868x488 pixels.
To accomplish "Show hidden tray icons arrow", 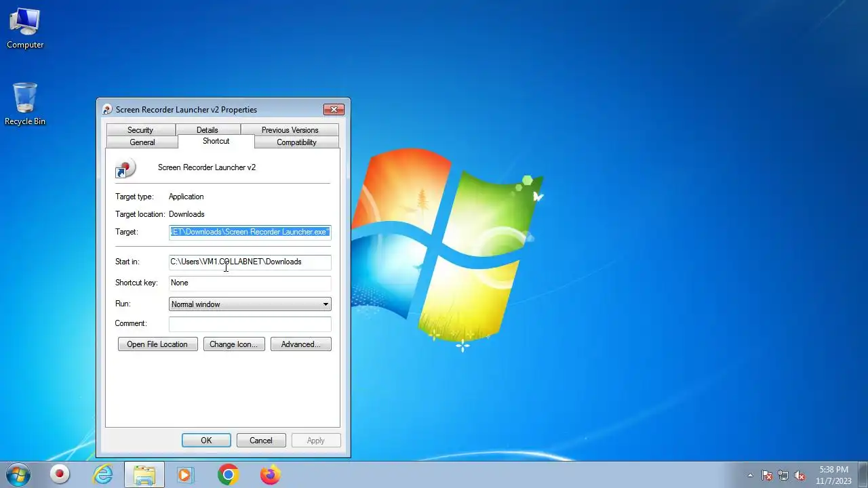I will click(x=750, y=475).
